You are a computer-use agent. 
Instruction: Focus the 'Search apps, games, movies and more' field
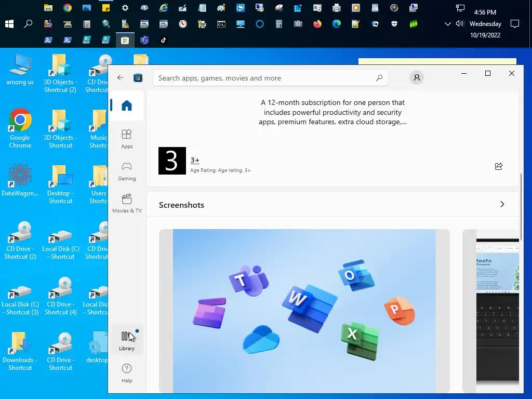[x=270, y=78]
